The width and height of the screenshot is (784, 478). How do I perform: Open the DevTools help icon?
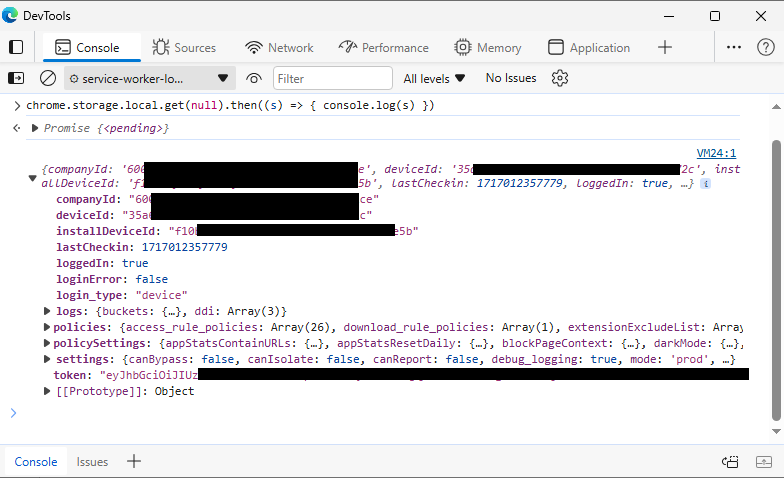766,47
